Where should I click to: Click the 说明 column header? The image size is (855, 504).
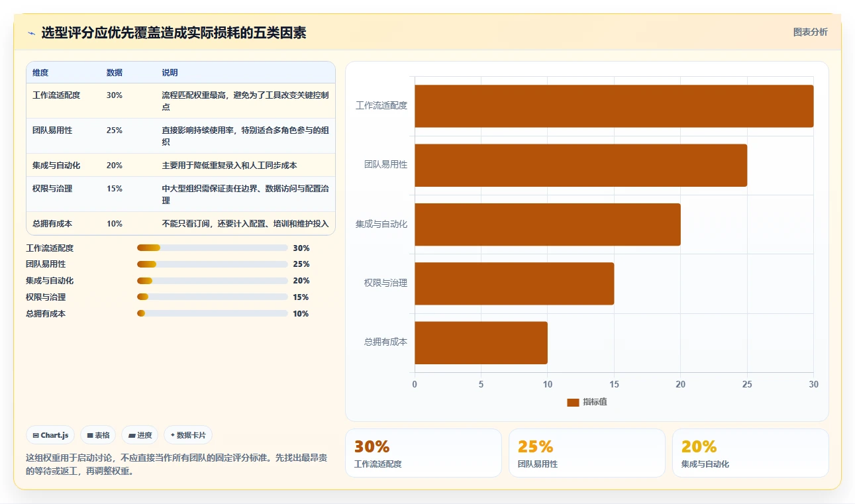(170, 73)
